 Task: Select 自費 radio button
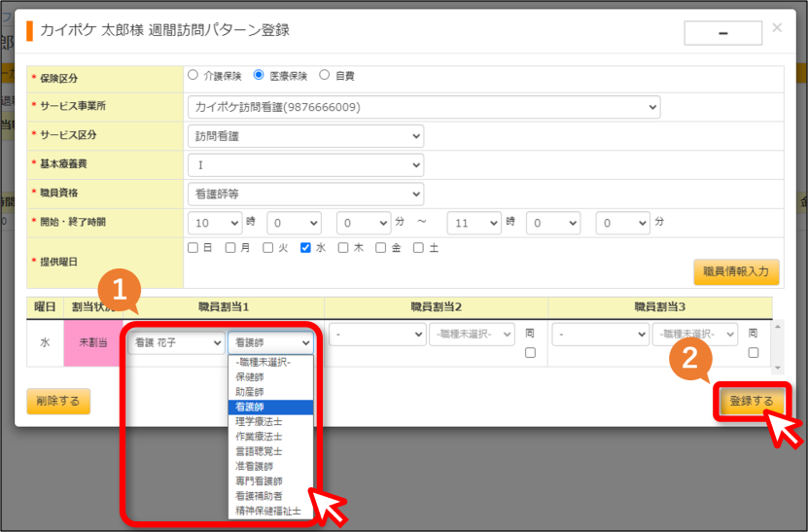[324, 75]
